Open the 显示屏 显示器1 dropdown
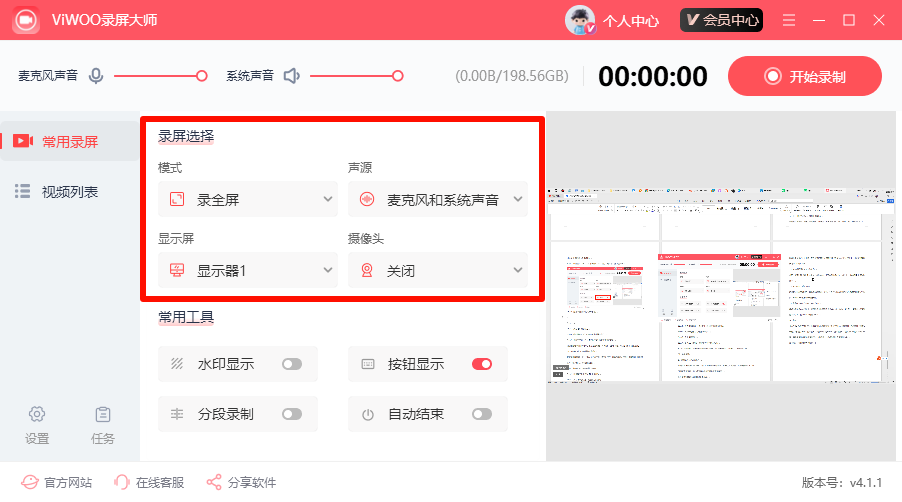 click(248, 270)
